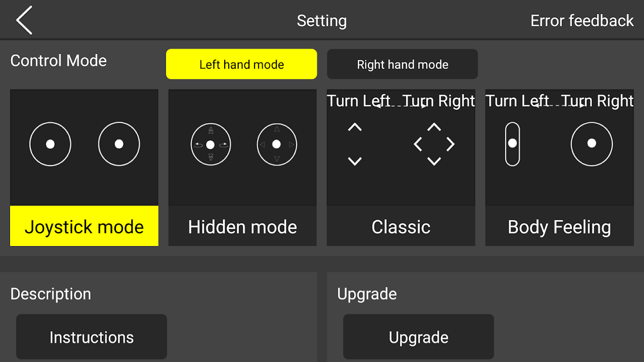Tap Hidden mode right directional joystick icon

tap(277, 145)
